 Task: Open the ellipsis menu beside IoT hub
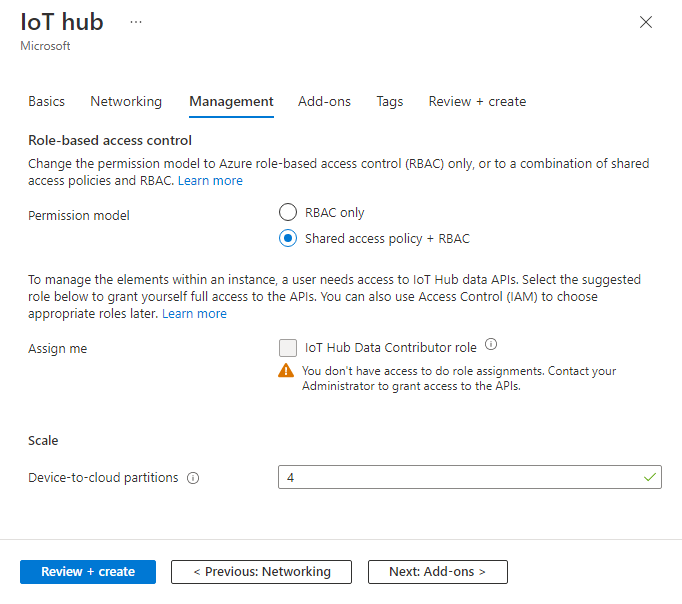(136, 22)
